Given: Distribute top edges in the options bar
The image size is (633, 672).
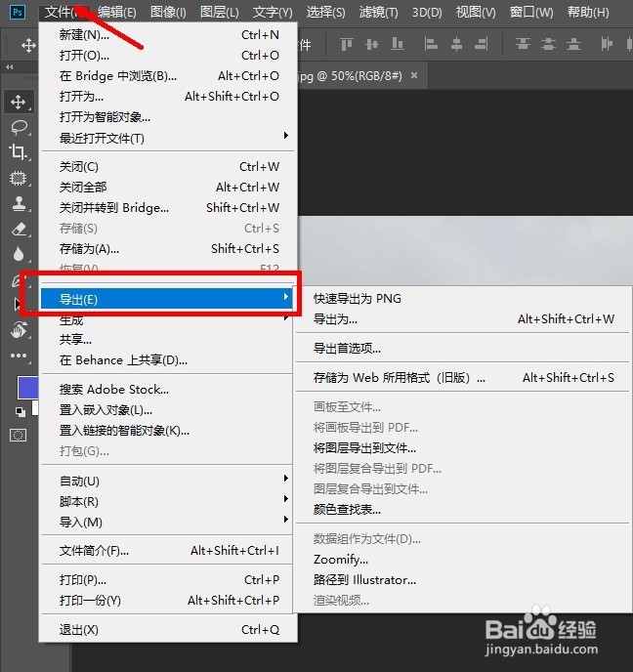Looking at the screenshot, I should pyautogui.click(x=523, y=44).
